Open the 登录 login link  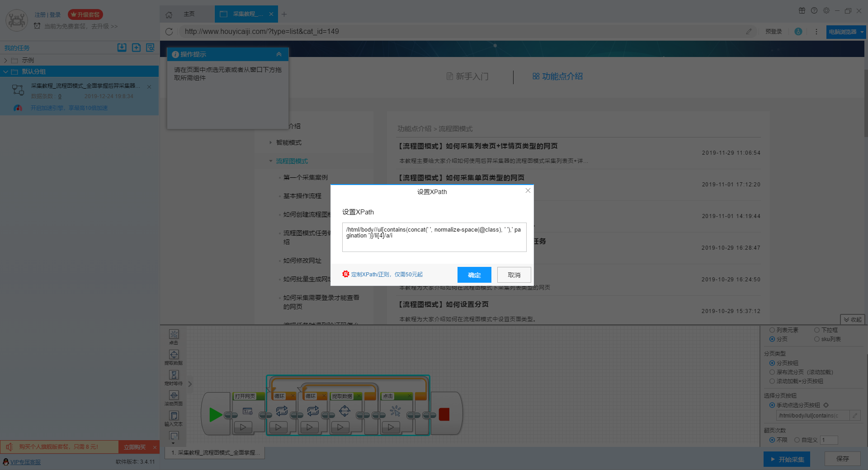point(55,14)
